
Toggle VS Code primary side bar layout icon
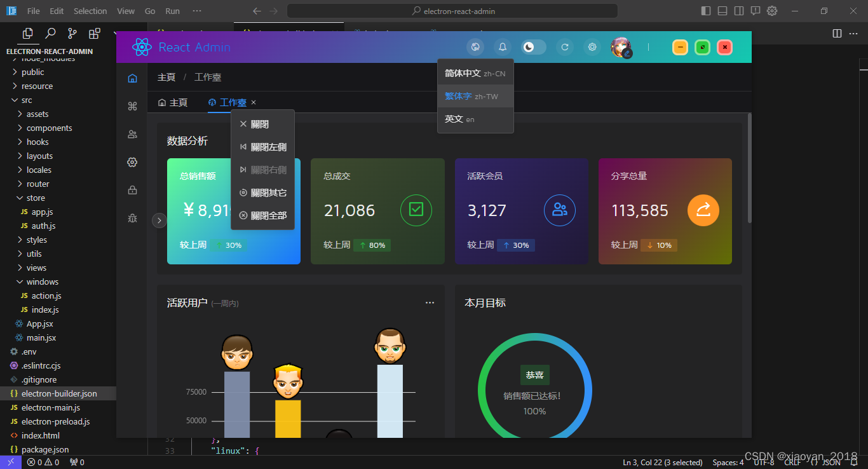tap(706, 11)
